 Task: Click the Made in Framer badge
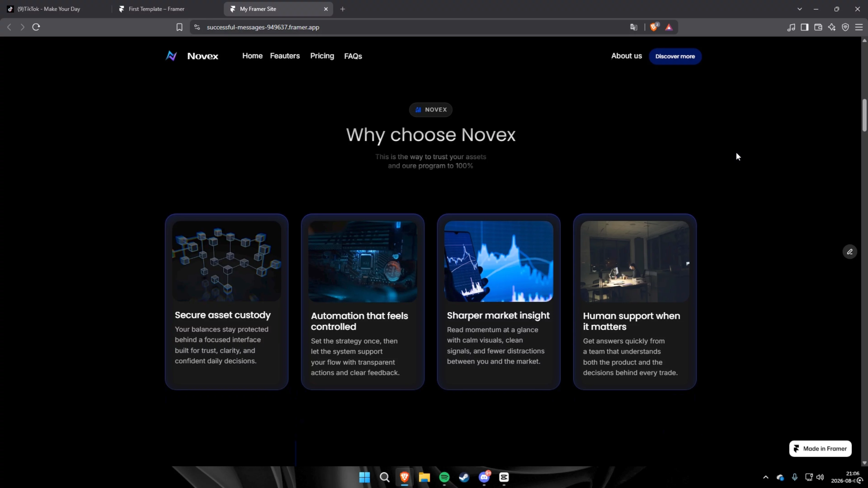tap(820, 449)
